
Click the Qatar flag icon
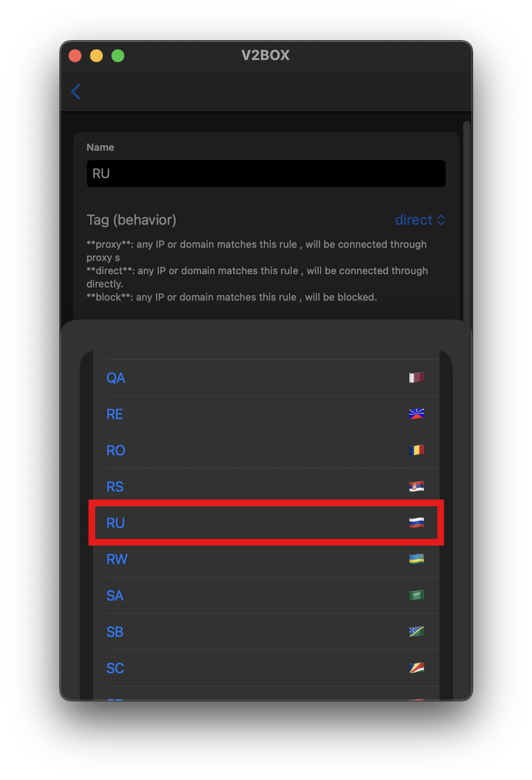pos(416,378)
